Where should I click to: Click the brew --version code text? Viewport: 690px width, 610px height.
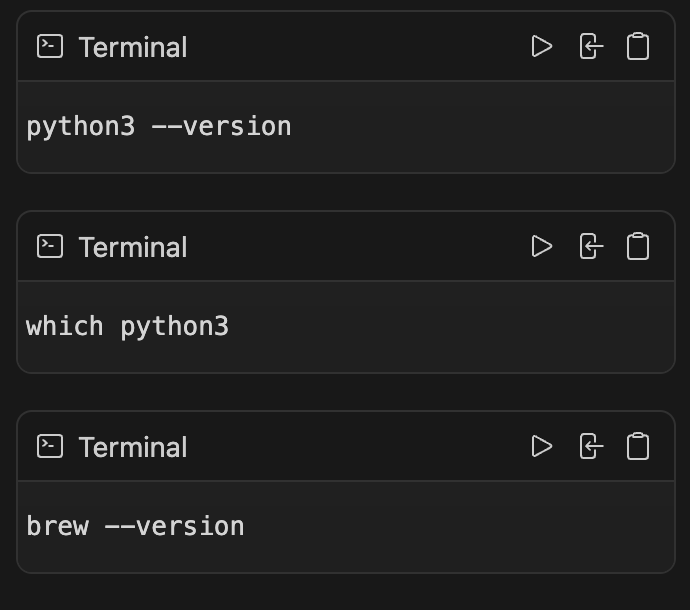point(135,526)
